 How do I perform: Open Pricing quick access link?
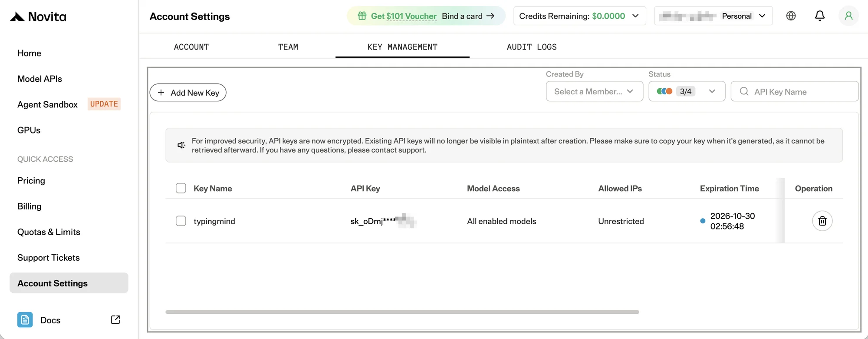[31, 180]
